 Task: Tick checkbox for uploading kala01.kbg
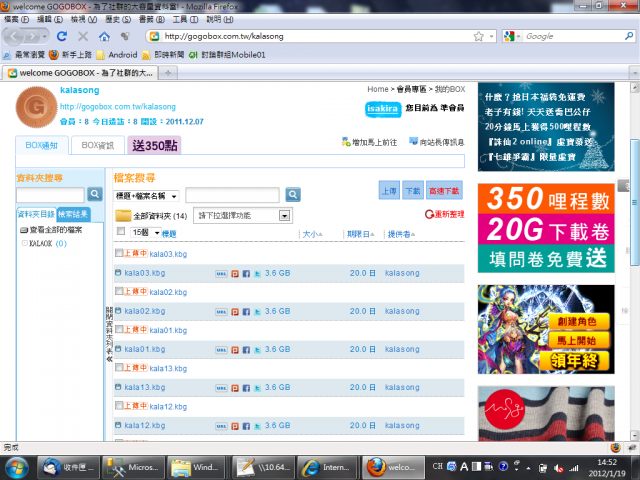[119, 329]
